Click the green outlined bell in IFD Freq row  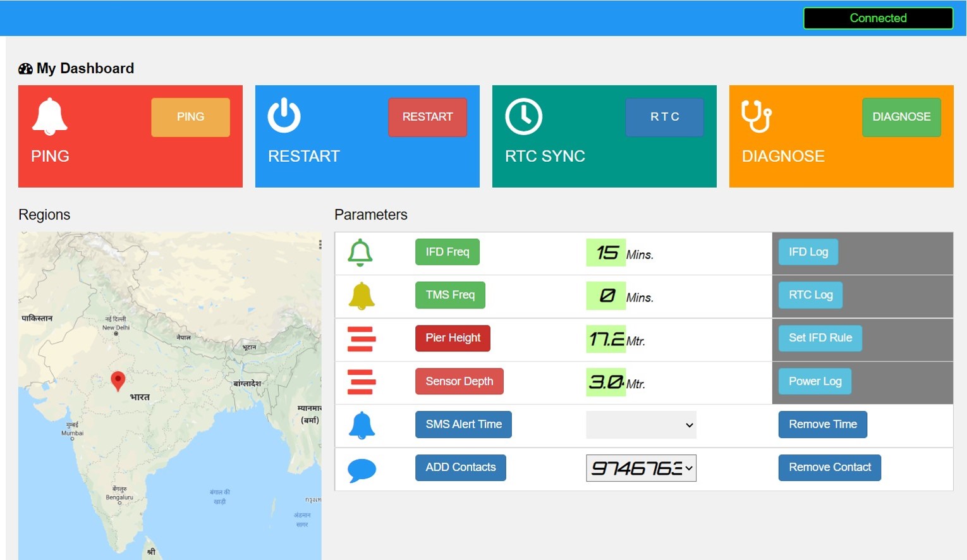pos(360,252)
